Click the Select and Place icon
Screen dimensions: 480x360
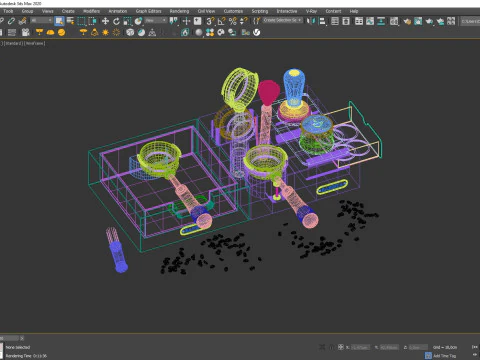(x=138, y=21)
